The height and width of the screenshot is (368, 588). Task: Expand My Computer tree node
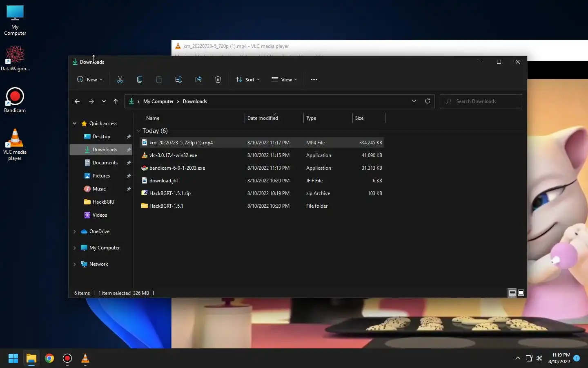click(x=74, y=248)
